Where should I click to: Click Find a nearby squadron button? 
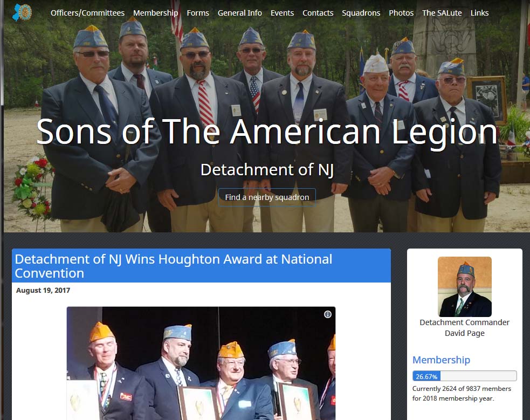(x=267, y=197)
